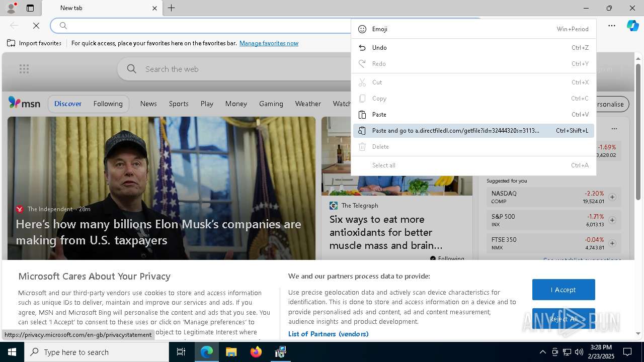Open the network icon in system tray
644x362 pixels.
tap(567, 352)
